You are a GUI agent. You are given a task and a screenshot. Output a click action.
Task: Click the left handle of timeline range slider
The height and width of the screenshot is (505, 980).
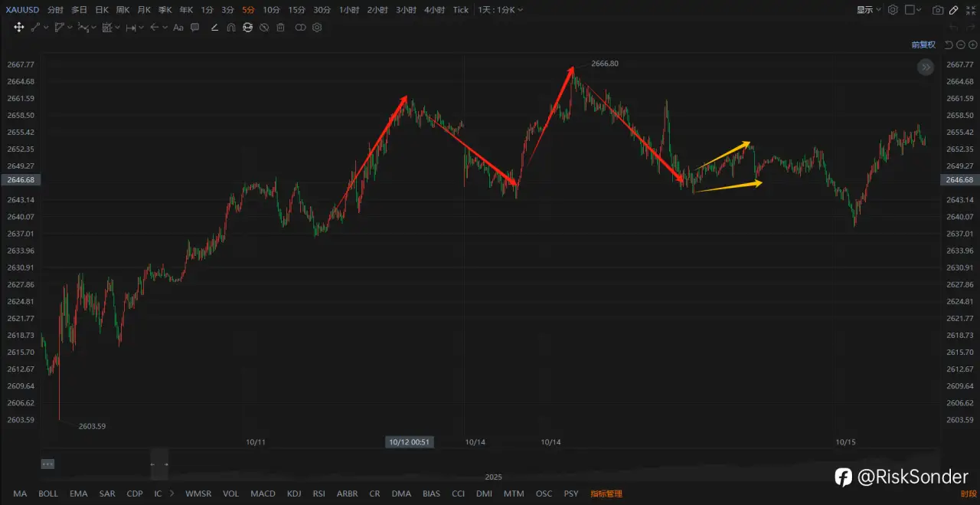click(x=152, y=464)
